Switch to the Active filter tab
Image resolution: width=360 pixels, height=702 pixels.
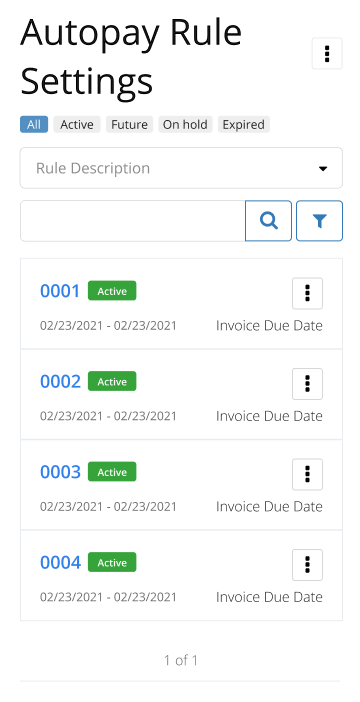coord(77,124)
